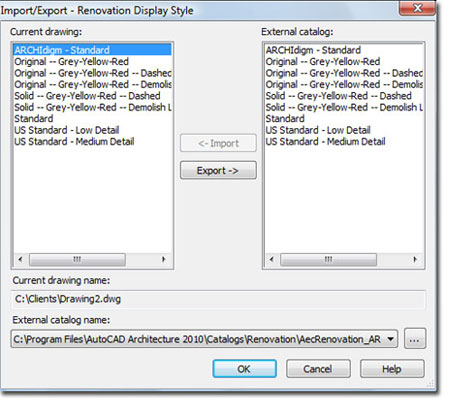Click the right scroll arrow of Current drawing list

(163, 259)
